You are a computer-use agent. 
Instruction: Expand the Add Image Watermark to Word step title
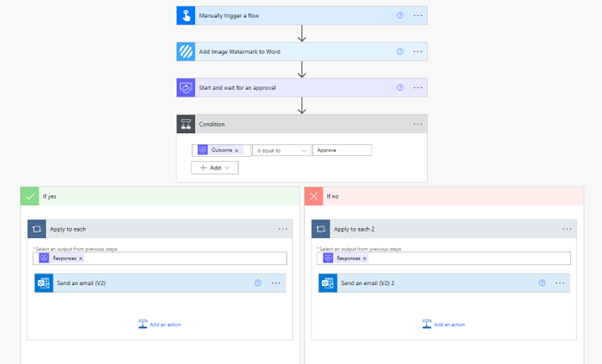point(240,51)
